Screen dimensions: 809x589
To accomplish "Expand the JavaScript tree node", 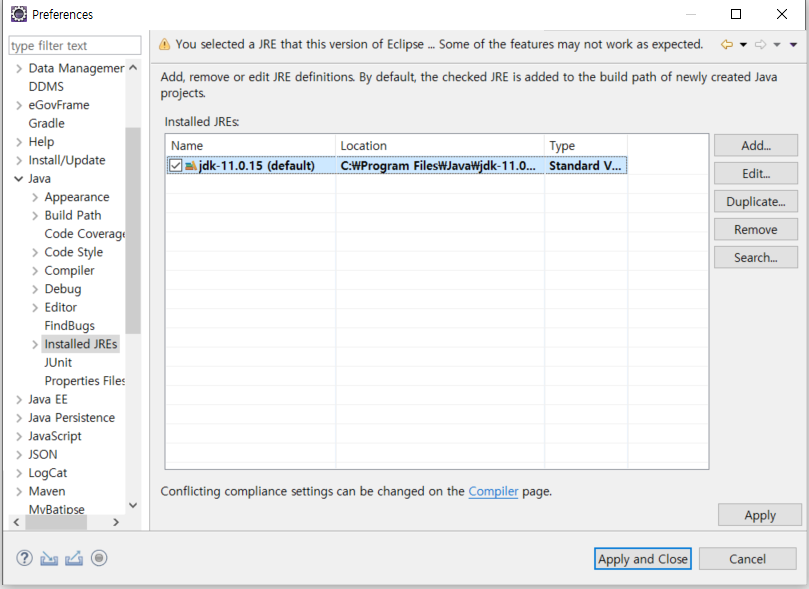I will pyautogui.click(x=19, y=436).
